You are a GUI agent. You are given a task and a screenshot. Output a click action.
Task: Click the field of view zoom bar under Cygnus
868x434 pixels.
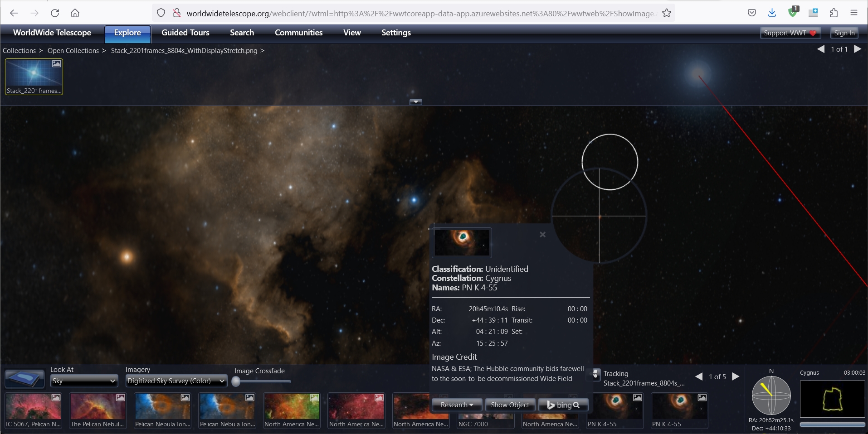pyautogui.click(x=832, y=424)
